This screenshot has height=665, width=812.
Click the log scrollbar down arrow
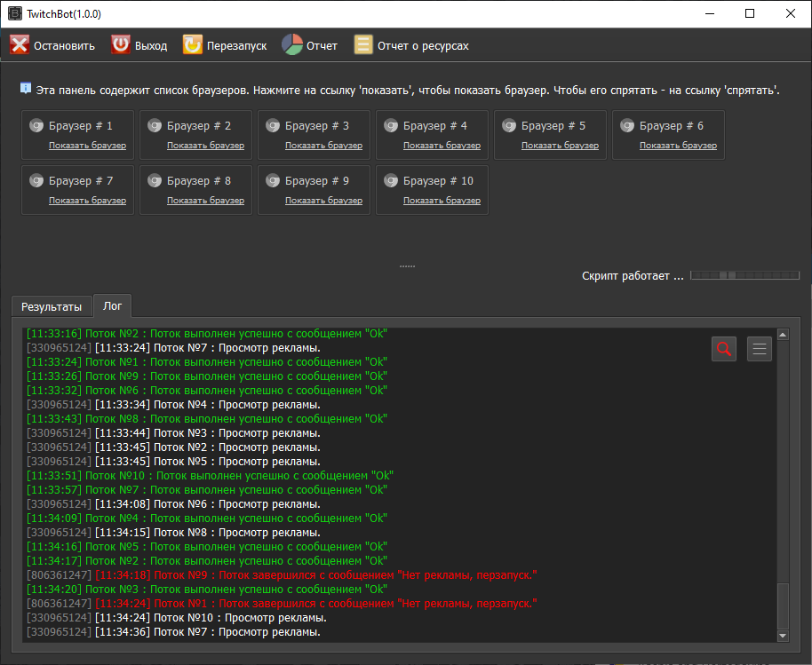[x=783, y=635]
